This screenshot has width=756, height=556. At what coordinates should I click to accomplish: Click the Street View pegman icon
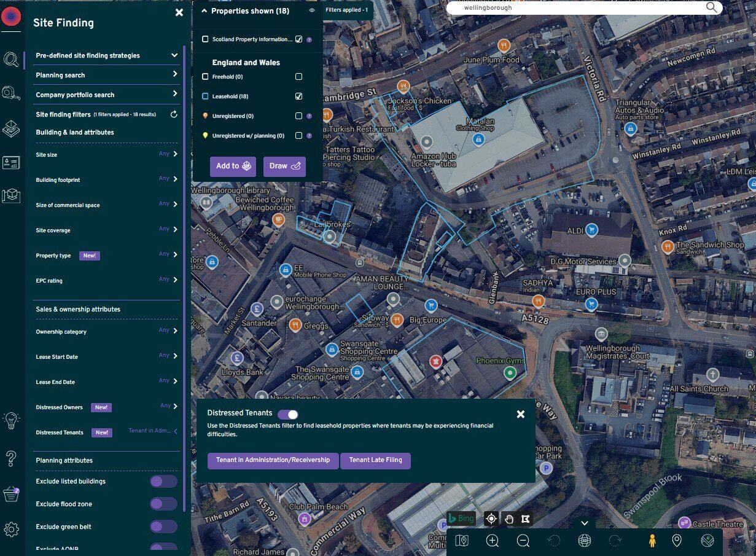pyautogui.click(x=652, y=541)
